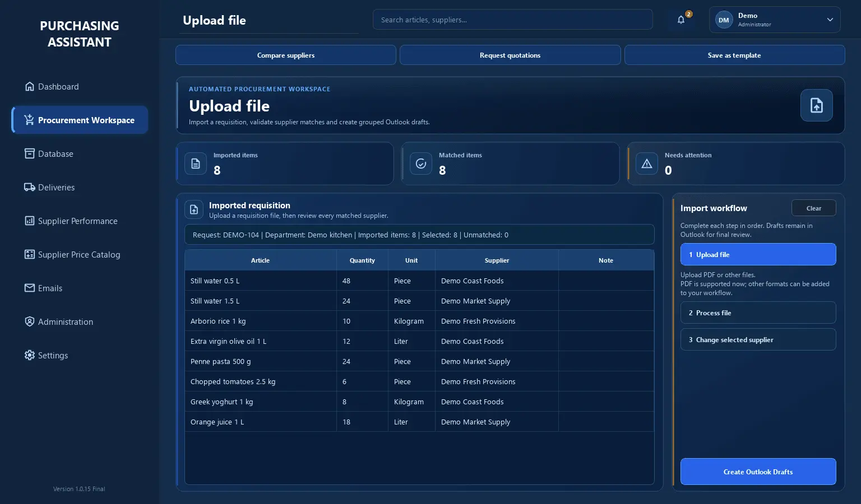The height and width of the screenshot is (504, 861).
Task: Click the Supplier Performance chart icon
Action: pyautogui.click(x=30, y=221)
